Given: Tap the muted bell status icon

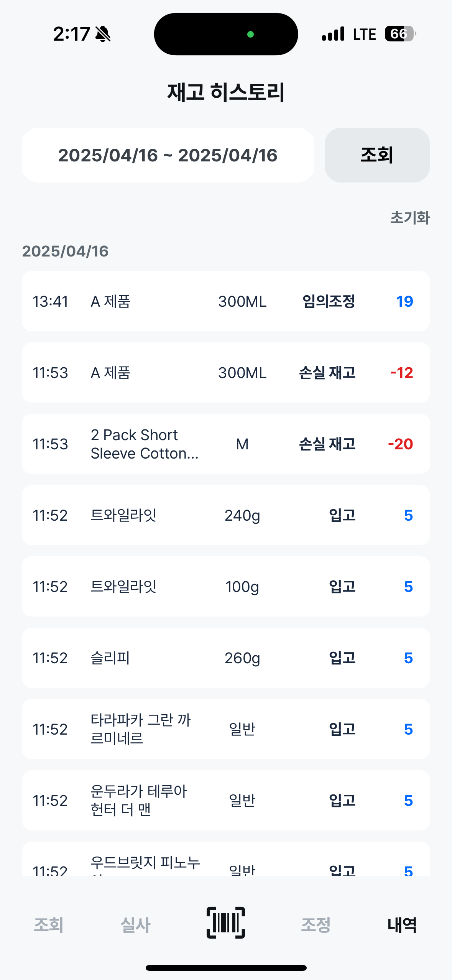Looking at the screenshot, I should point(103,34).
